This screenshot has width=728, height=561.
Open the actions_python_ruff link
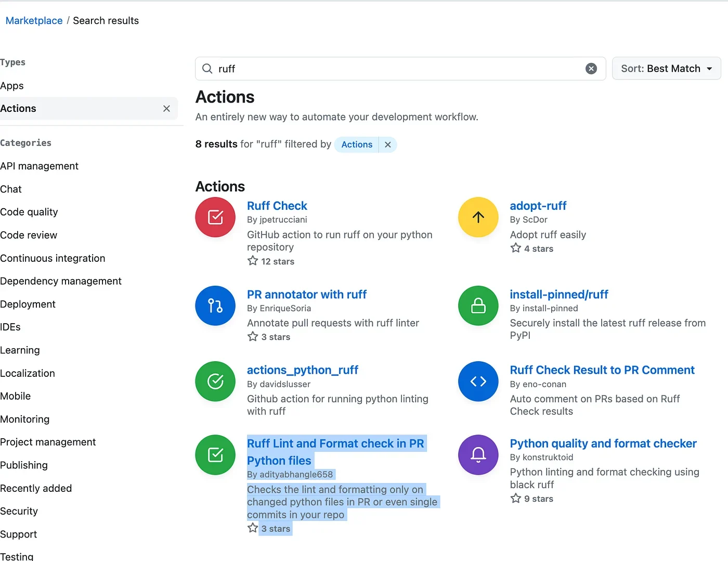(x=303, y=370)
